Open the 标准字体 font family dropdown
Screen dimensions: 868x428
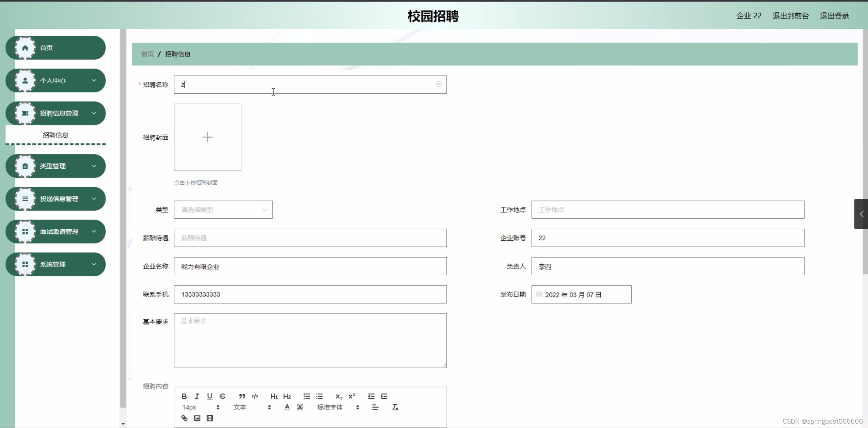coord(338,407)
